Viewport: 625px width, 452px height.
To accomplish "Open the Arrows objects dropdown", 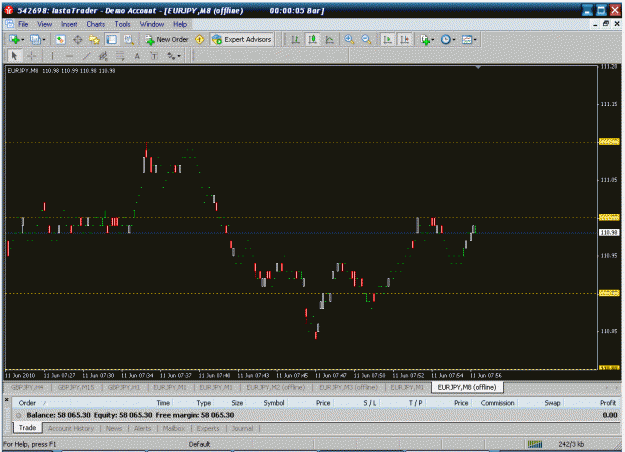I will (x=174, y=56).
